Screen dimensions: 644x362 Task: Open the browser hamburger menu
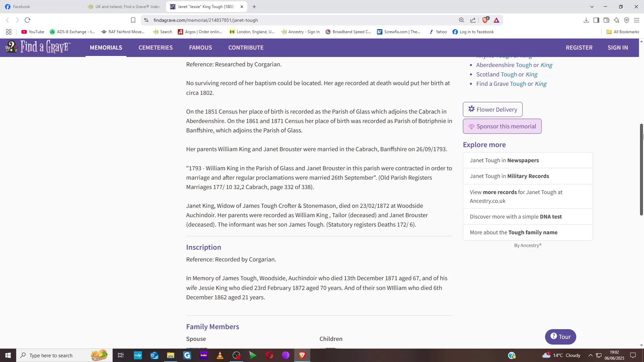636,20
